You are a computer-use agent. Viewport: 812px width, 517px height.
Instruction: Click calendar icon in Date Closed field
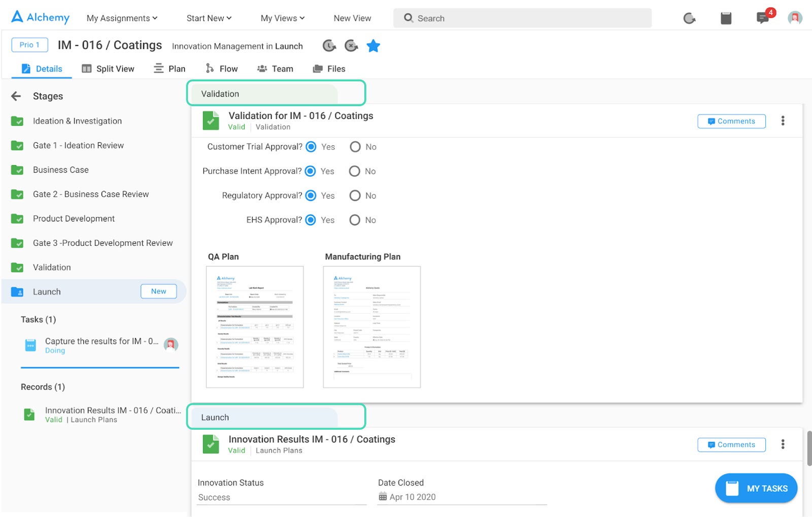click(383, 497)
